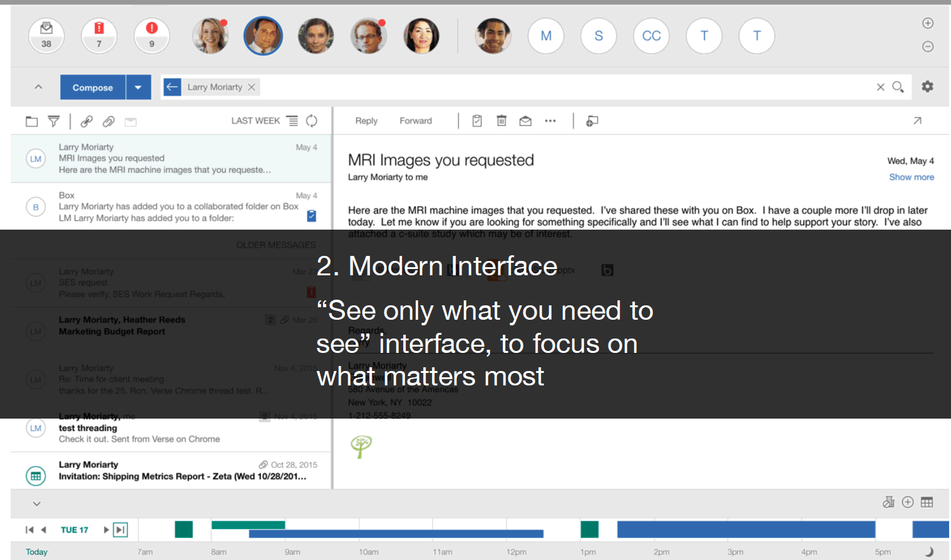Click Reply
The image size is (951, 560).
[366, 121]
